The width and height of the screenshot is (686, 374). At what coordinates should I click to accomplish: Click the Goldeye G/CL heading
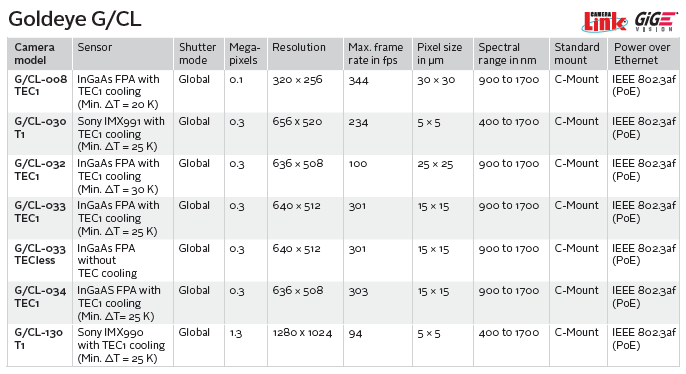click(x=75, y=19)
